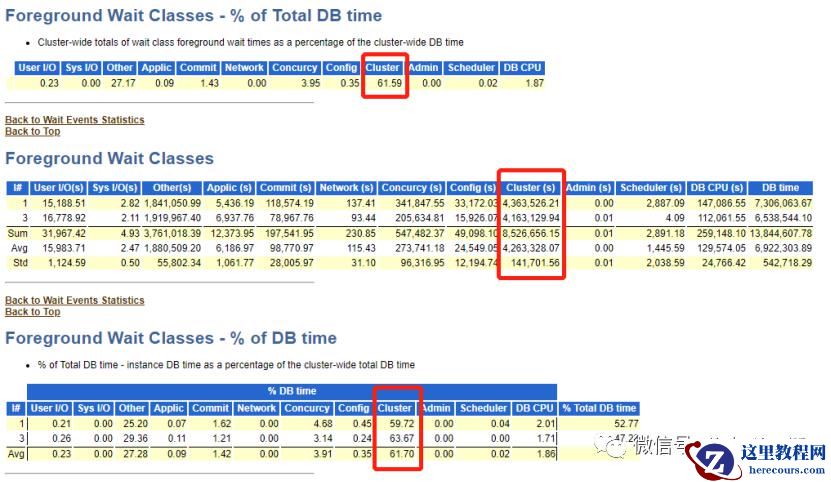Click the herecours.com logo watermark
This screenshot has height=482, width=831.
(x=758, y=459)
